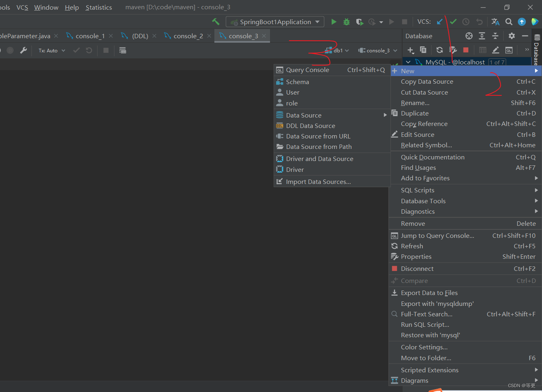The width and height of the screenshot is (542, 392).
Task: Open the translate icon in top toolbar
Action: [495, 22]
